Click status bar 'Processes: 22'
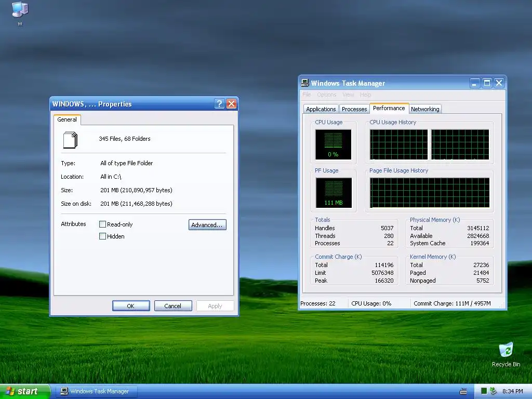The height and width of the screenshot is (399, 532). [x=318, y=303]
